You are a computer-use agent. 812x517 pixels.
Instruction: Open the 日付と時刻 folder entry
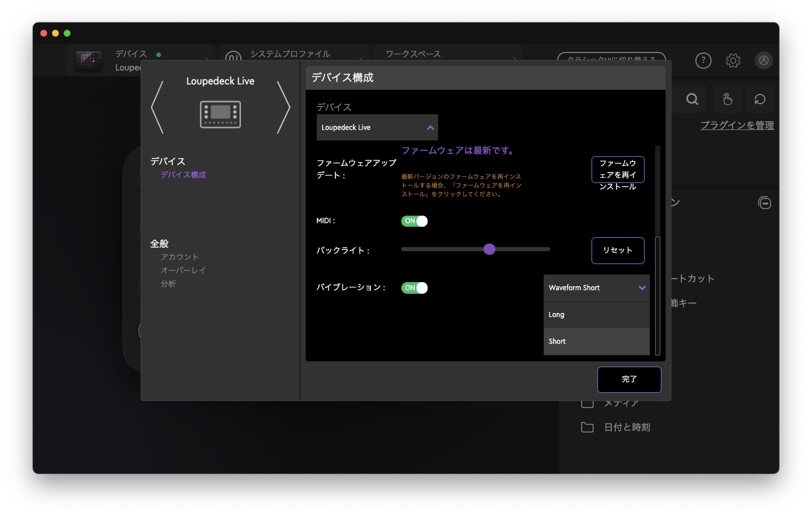point(616,427)
